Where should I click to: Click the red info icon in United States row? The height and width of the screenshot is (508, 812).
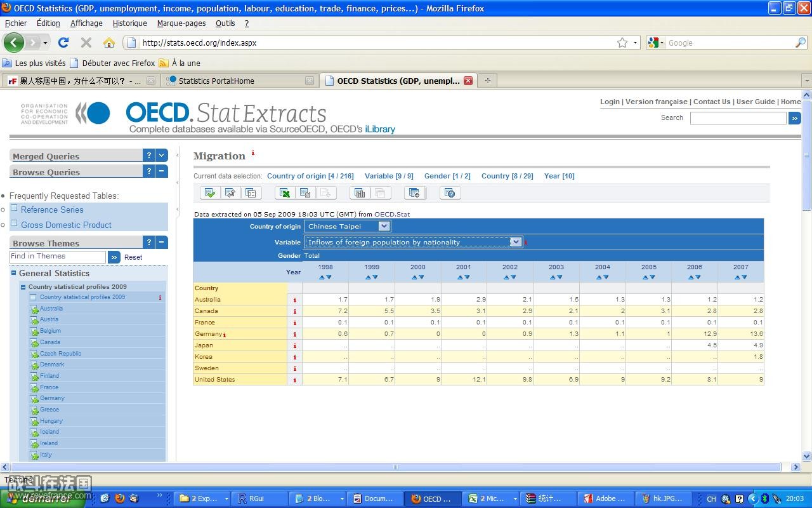click(x=294, y=380)
